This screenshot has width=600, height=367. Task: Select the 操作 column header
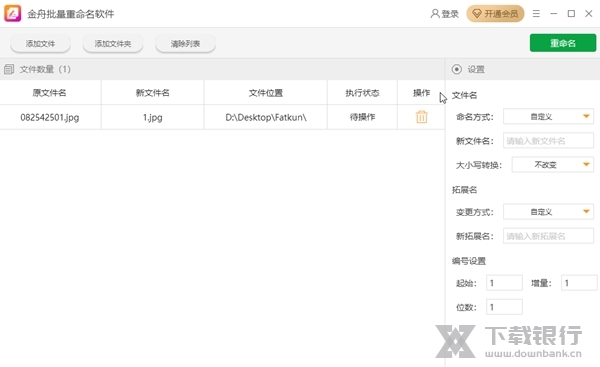point(421,93)
